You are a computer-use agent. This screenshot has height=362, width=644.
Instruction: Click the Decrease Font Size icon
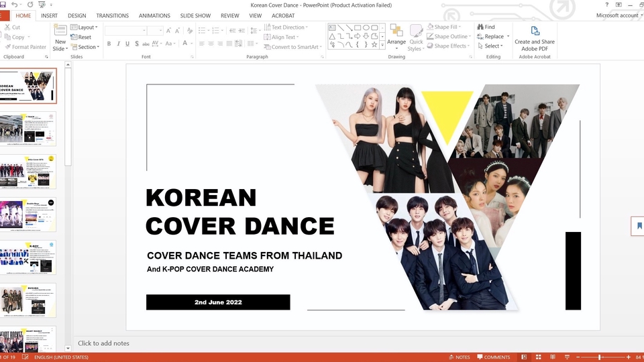(177, 31)
